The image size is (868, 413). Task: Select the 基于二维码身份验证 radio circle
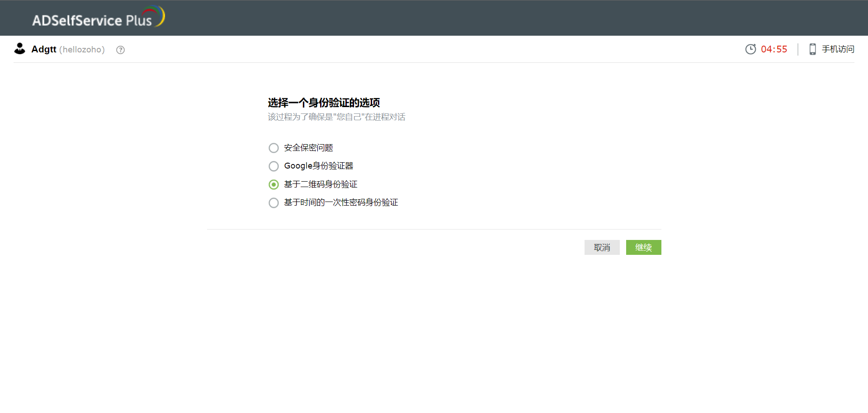point(274,184)
